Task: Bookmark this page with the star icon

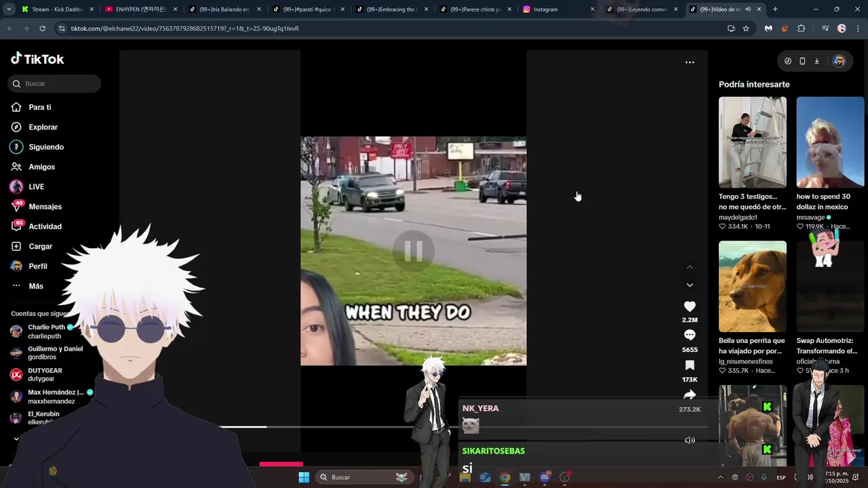Action: pos(746,28)
